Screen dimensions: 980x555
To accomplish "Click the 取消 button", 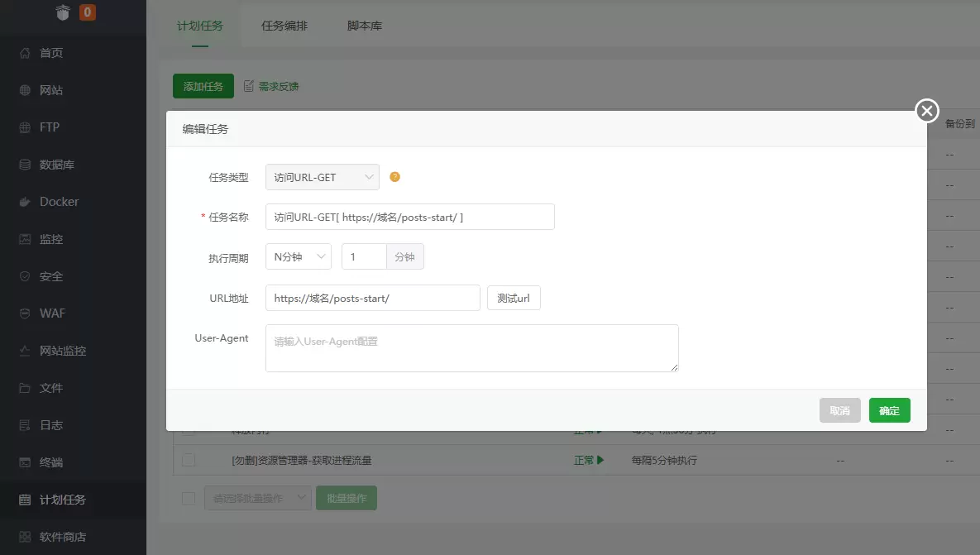I will point(840,410).
